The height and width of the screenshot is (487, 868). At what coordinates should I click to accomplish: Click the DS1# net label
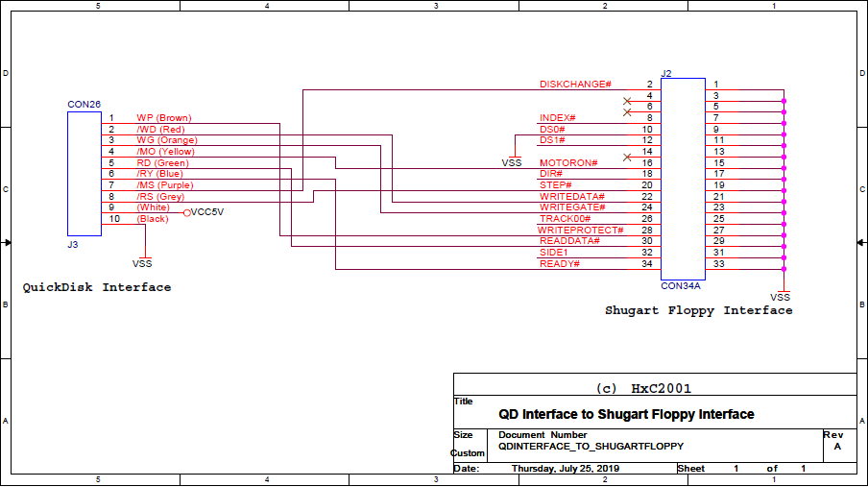click(x=552, y=140)
